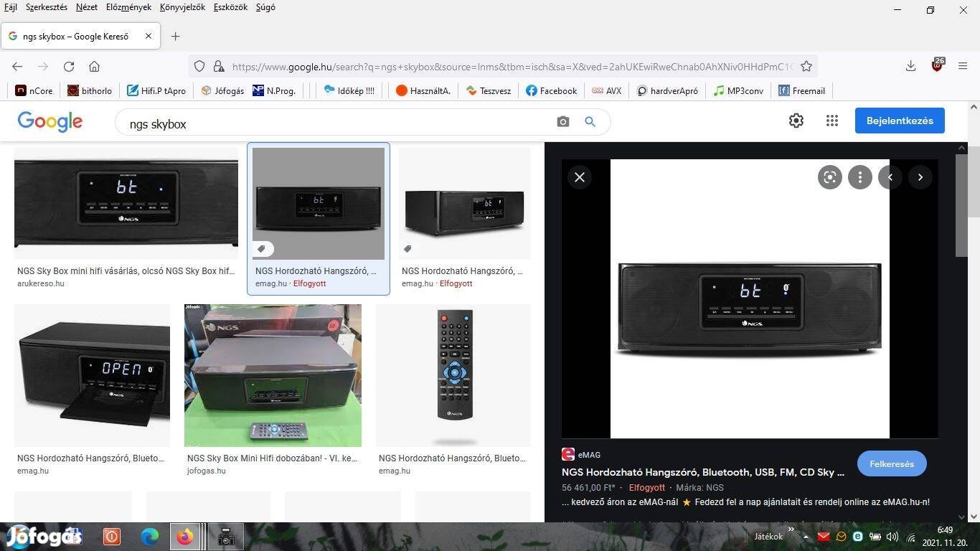Open a new tab with the plus icon

click(x=176, y=36)
